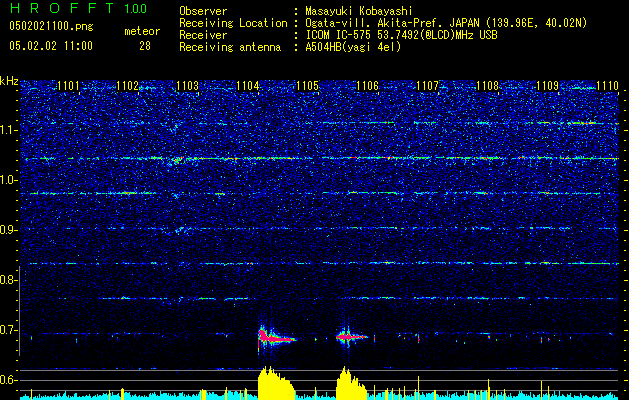Click the second meteor echo near 1106
This screenshot has height=400, width=629.
click(351, 336)
